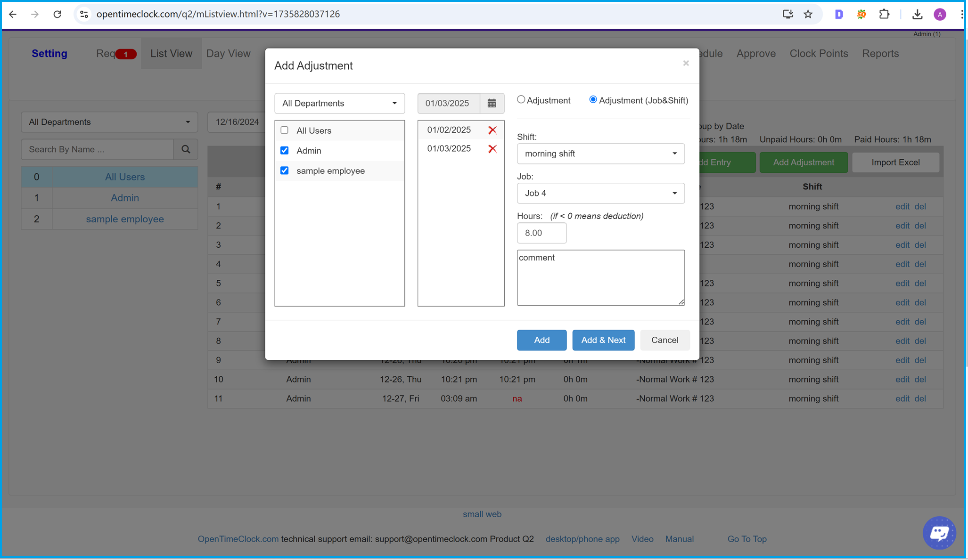This screenshot has height=560, width=968.
Task: Select sample employee in sidebar list
Action: pos(124,219)
